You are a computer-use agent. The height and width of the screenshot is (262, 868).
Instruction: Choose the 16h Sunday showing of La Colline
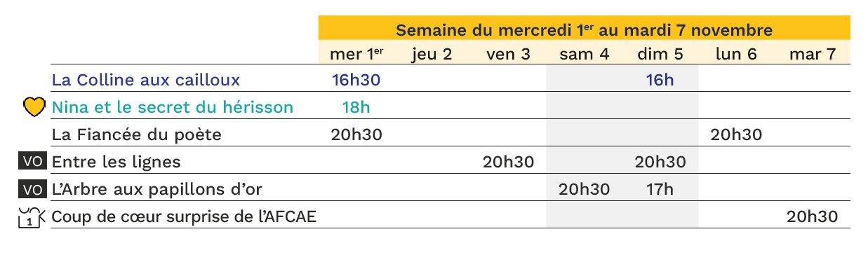point(660,80)
